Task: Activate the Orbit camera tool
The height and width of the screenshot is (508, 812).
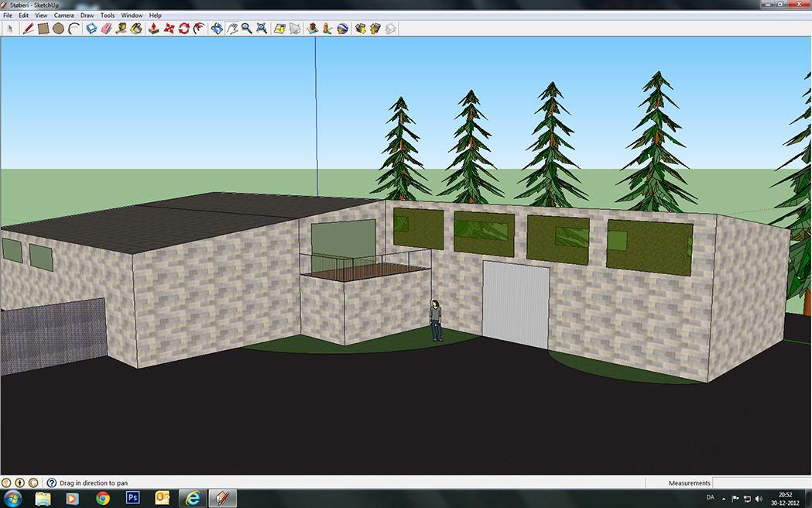Action: 217,29
